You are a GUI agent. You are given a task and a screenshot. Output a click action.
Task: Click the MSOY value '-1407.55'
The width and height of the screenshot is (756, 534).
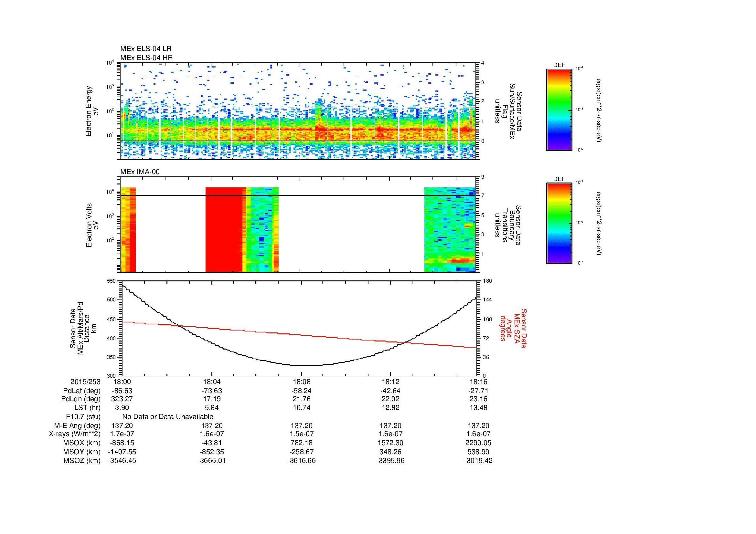coord(122,452)
